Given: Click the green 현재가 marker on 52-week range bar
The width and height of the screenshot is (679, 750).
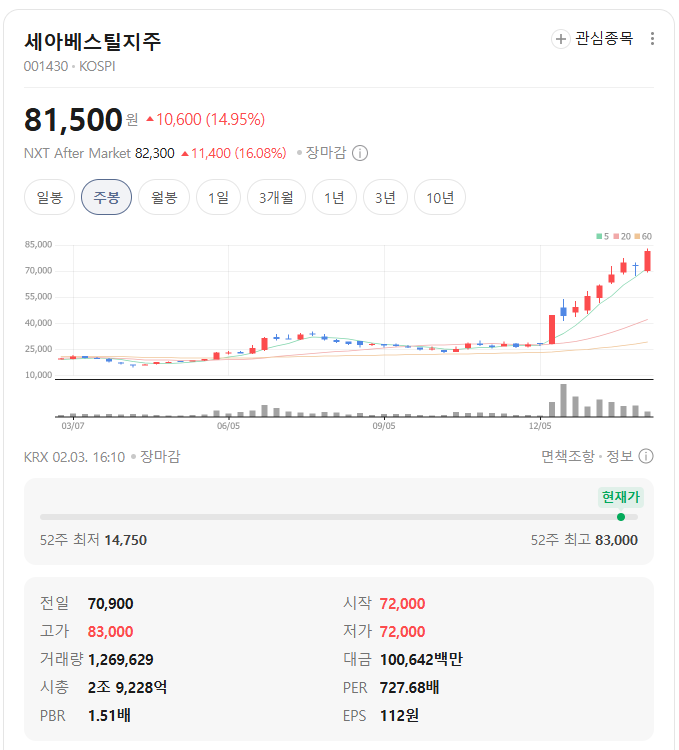Looking at the screenshot, I should pos(621,517).
